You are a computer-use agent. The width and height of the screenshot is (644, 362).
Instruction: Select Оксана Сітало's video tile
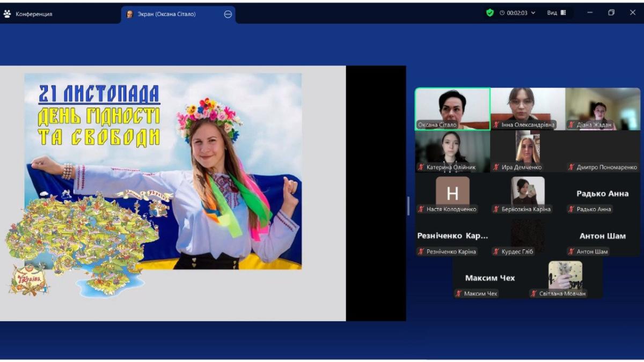(x=452, y=107)
